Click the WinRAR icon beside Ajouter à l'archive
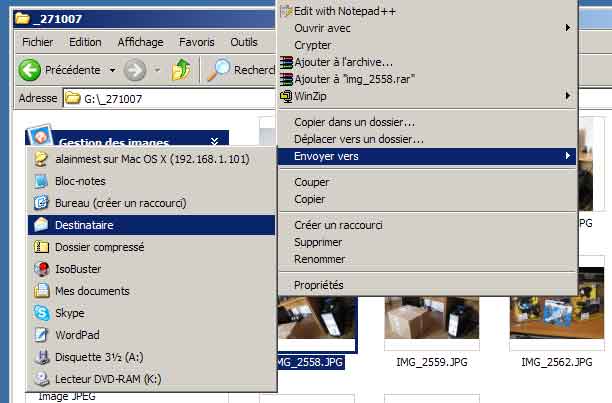This screenshot has height=403, width=612. [x=286, y=62]
